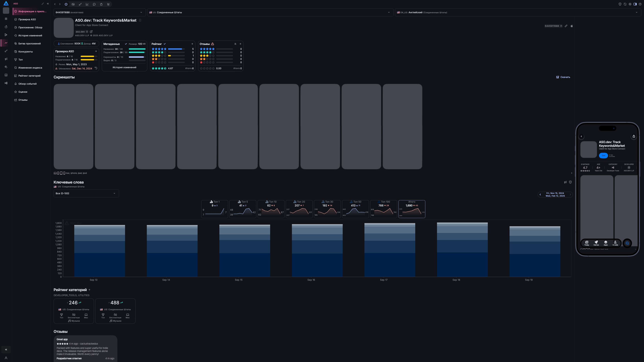This screenshot has width=644, height=362.
Task: Copy the aso.dev domain to clipboard
Action: pyautogui.click(x=87, y=32)
